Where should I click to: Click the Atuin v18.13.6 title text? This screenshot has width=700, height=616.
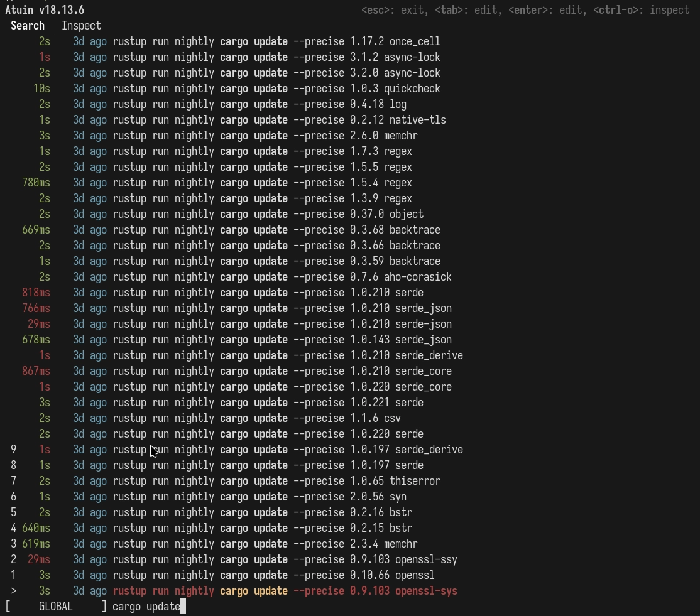[x=45, y=10]
